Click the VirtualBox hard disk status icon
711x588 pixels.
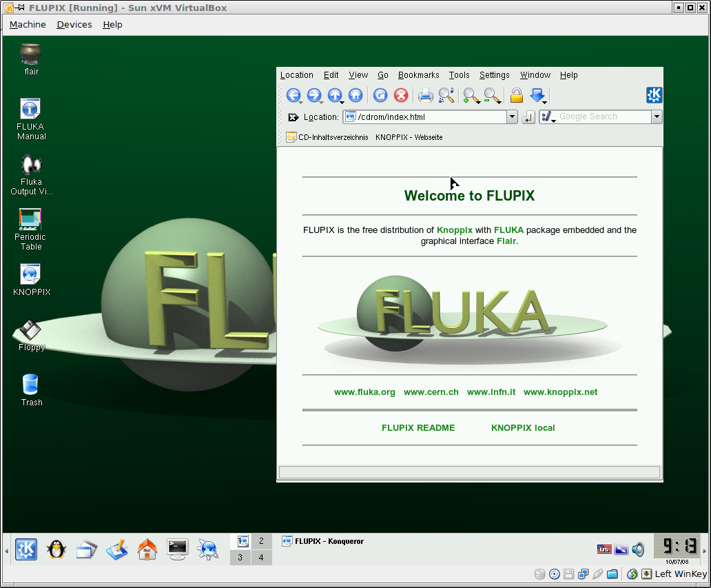[x=539, y=574]
